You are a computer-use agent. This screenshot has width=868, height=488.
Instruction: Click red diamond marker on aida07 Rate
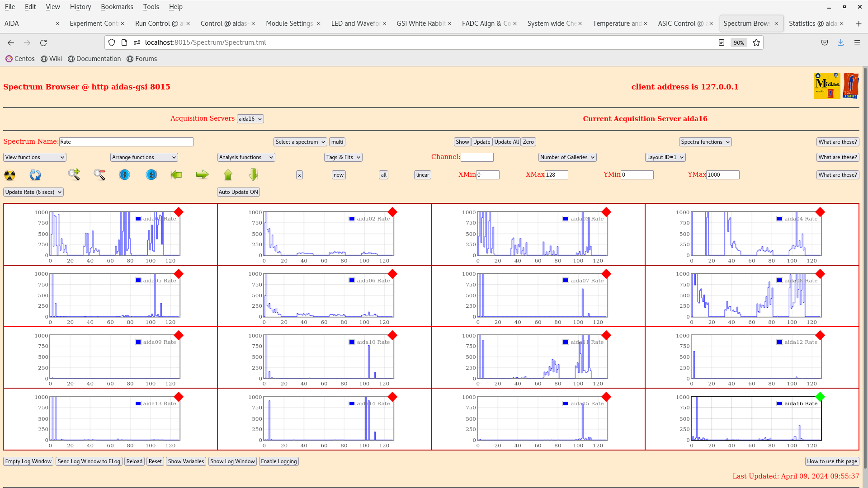click(x=606, y=274)
